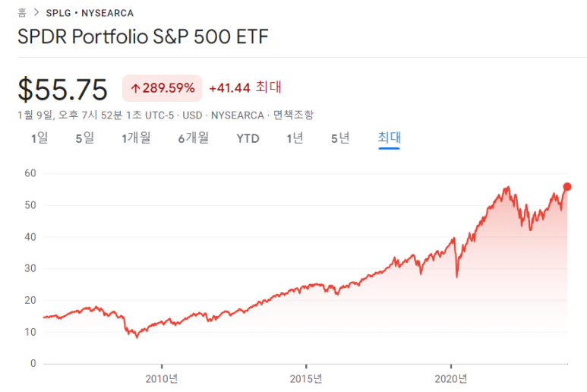Show the 5년 chart range
The width and height of the screenshot is (587, 392).
340,138
